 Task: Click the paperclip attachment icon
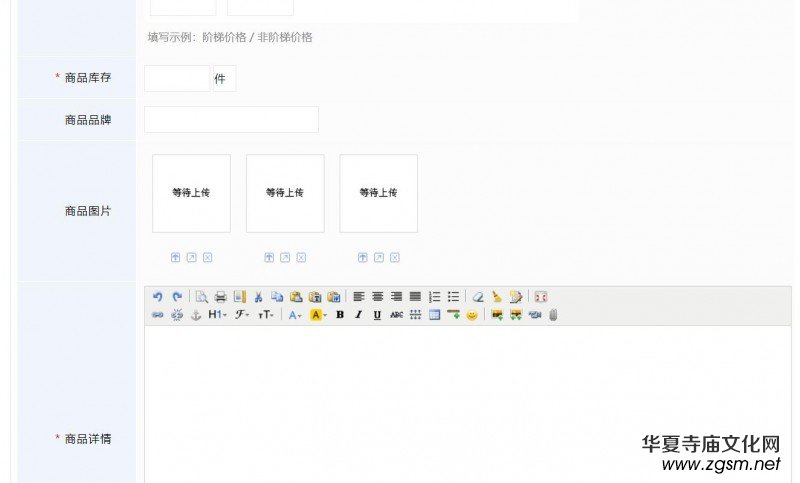tap(553, 315)
